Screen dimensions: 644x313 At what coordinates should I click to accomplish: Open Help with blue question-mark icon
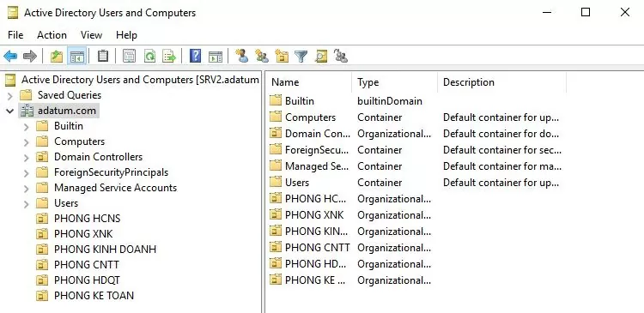coord(196,56)
